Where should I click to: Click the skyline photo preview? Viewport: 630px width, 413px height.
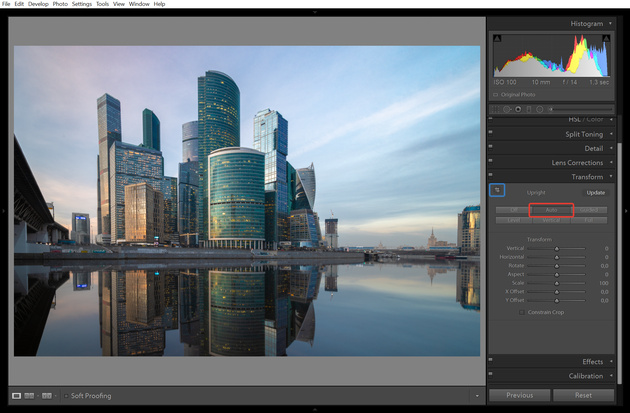click(247, 201)
